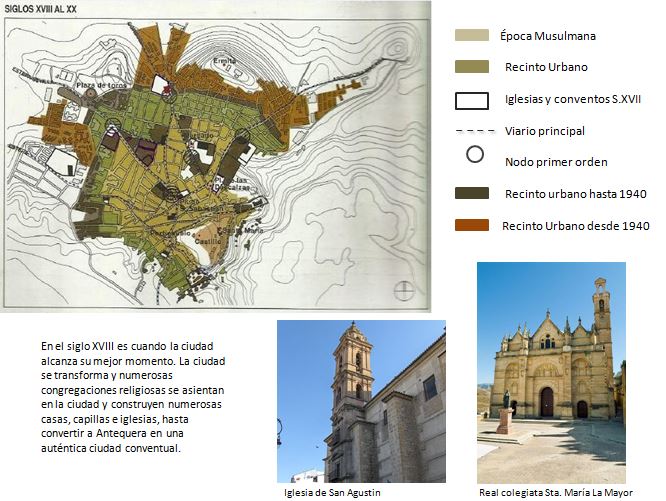Click the Época Musulmana beige legend swatch
The image size is (666, 501).
tap(471, 36)
